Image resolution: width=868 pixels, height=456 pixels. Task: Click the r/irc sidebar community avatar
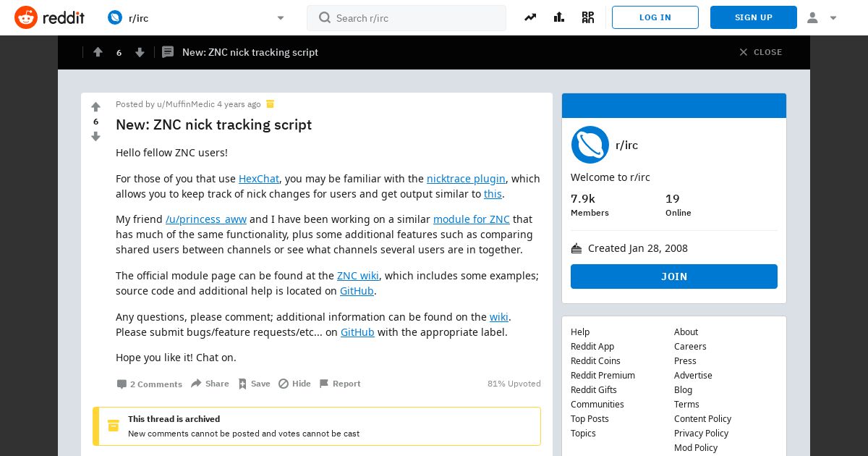(x=590, y=145)
